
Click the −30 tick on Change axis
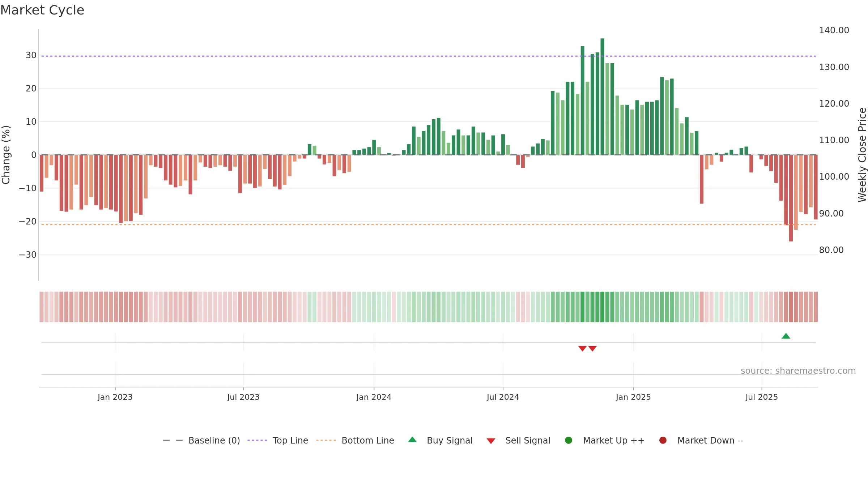(28, 255)
